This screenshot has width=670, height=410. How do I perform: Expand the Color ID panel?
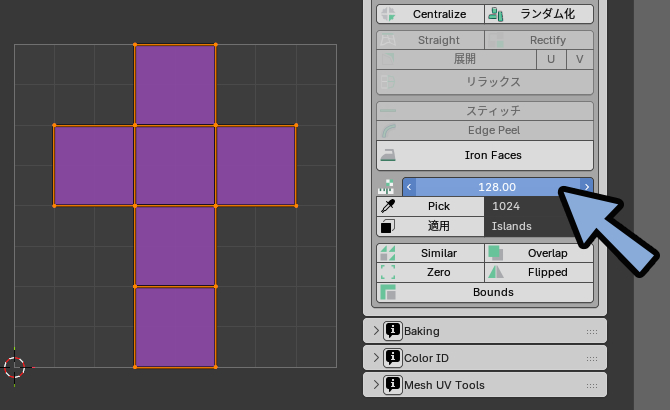coord(485,358)
